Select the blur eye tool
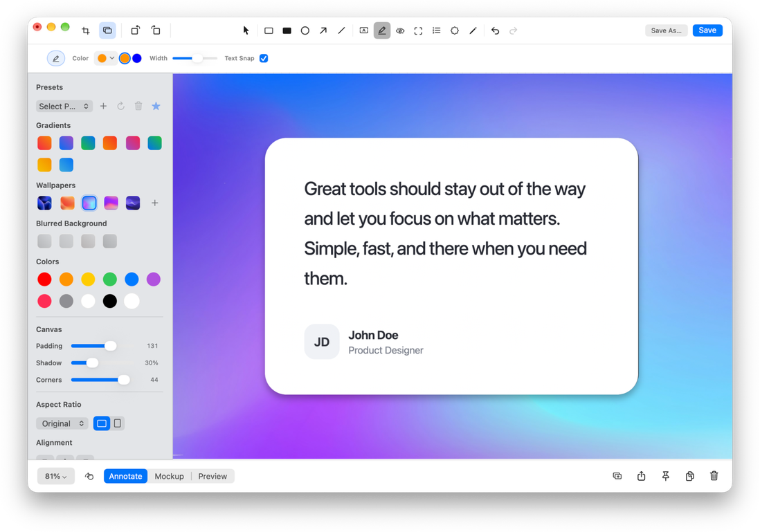 pos(400,30)
